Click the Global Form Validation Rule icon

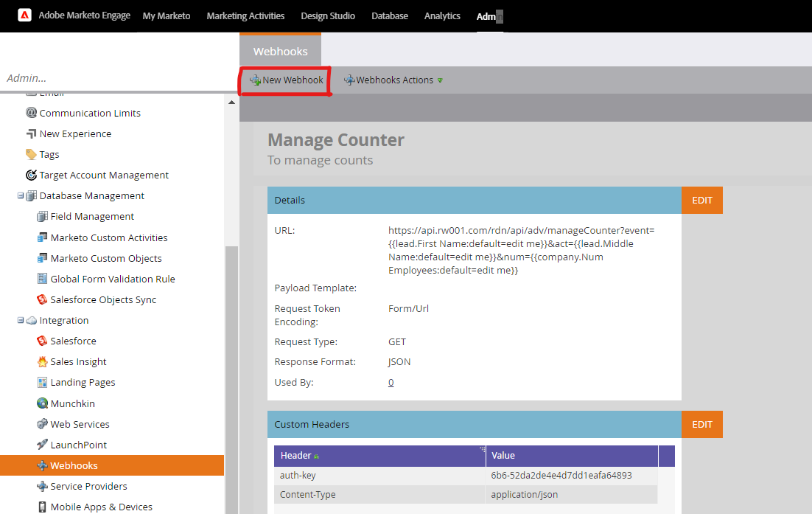pyautogui.click(x=42, y=279)
